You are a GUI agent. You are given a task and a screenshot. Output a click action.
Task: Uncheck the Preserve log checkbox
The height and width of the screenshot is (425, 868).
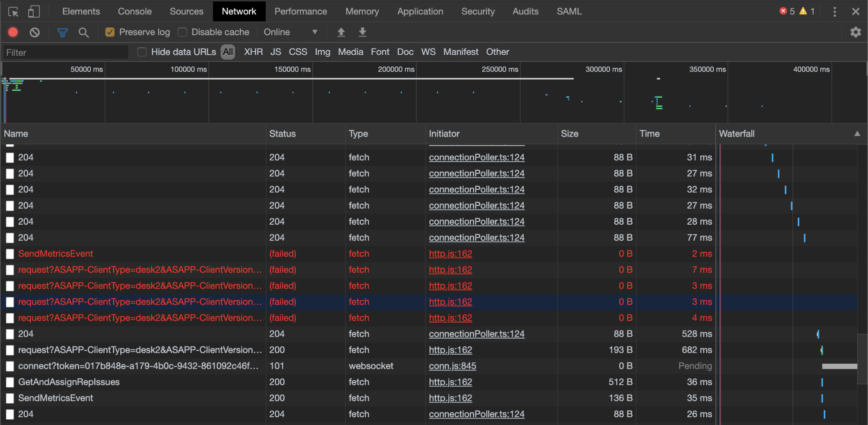coord(110,32)
